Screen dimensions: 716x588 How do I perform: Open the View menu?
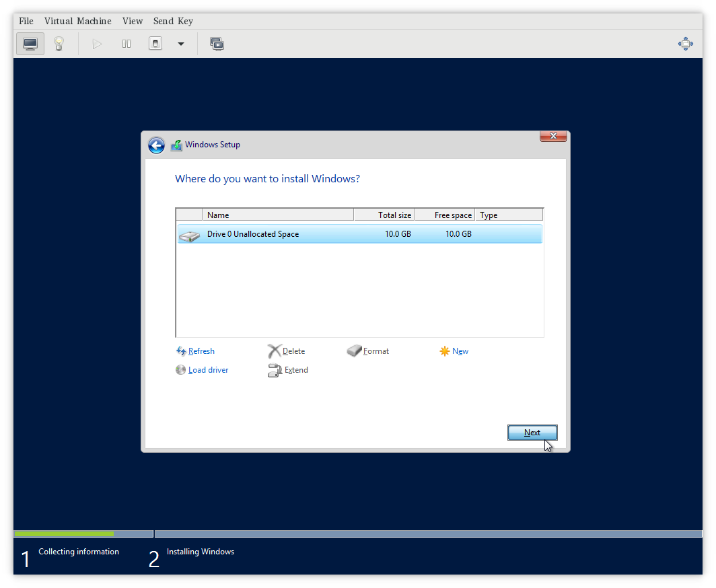pyautogui.click(x=133, y=21)
